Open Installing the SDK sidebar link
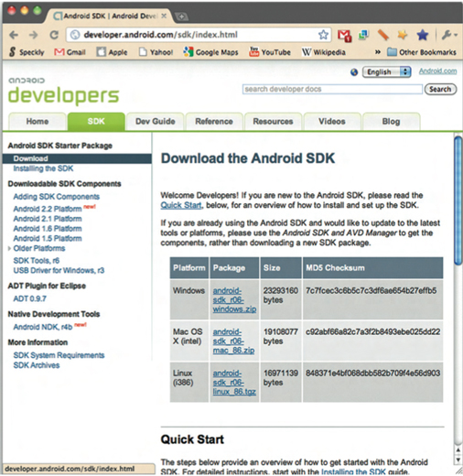Image resolution: width=463 pixels, height=476 pixels. point(43,168)
